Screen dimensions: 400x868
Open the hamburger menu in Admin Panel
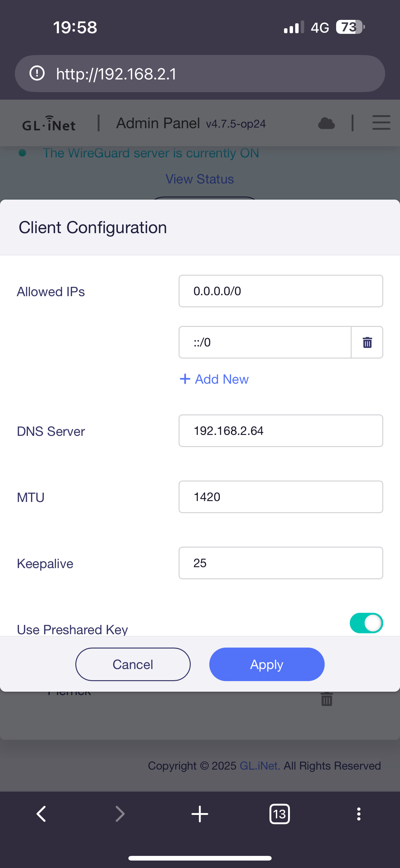coord(381,123)
